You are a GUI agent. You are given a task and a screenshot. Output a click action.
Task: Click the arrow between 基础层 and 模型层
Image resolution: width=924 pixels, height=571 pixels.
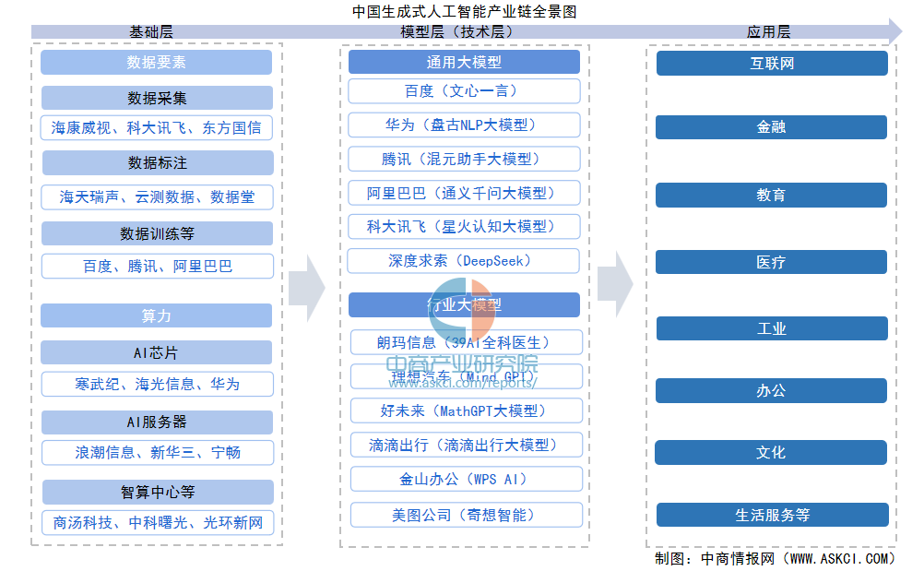coord(306,288)
